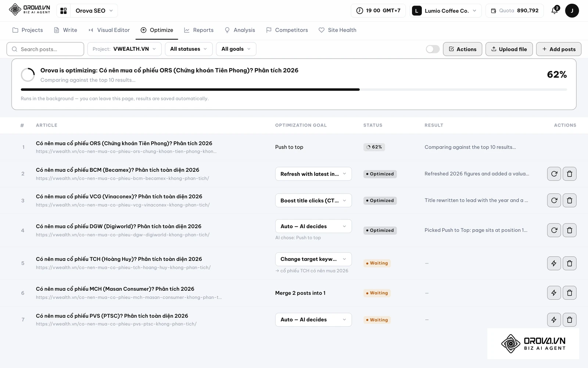The image size is (588, 368).
Task: Re-optimize the BCM (Becamex) post
Action: click(x=554, y=174)
